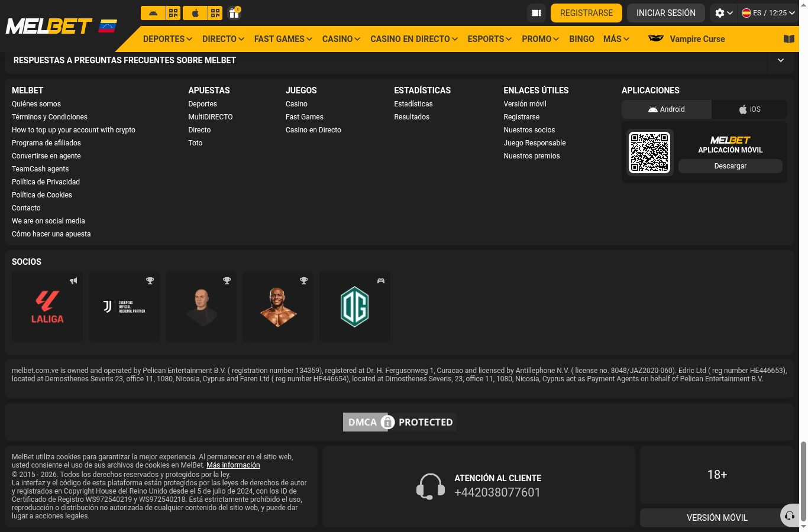The width and height of the screenshot is (808, 532).
Task: Click the MELBET logo in the header
Action: [x=49, y=26]
